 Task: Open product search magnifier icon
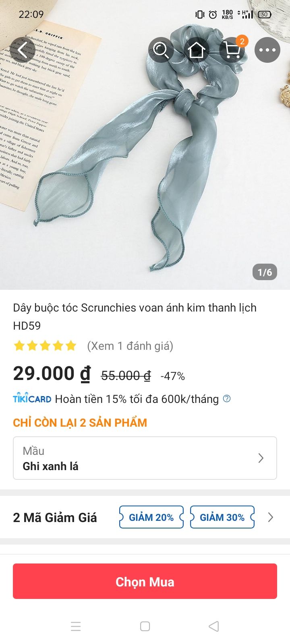coord(161,50)
